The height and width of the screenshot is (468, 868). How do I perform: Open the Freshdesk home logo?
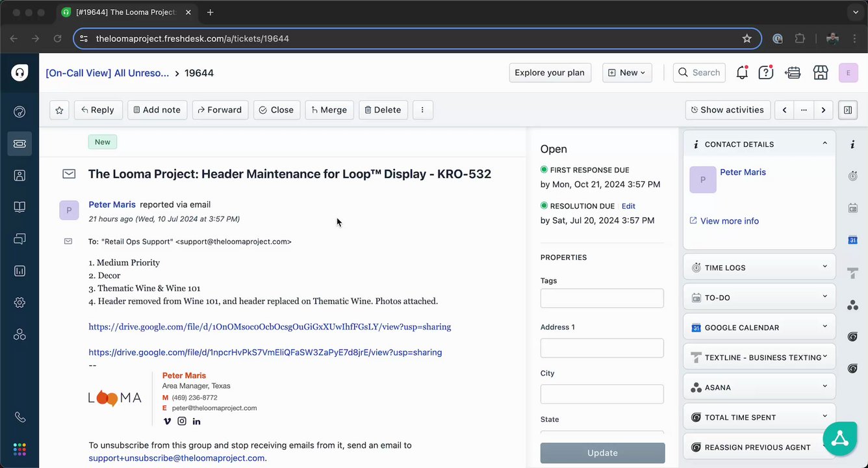[x=19, y=73]
